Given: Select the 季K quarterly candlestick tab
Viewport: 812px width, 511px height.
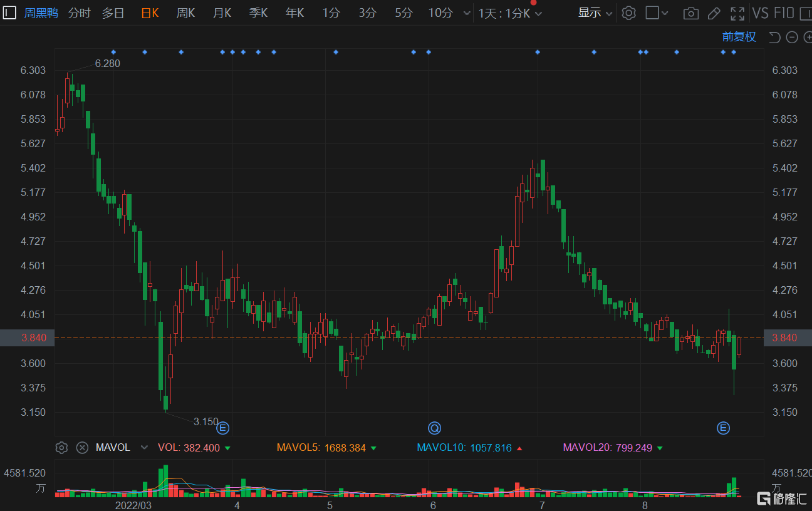Looking at the screenshot, I should click(258, 13).
